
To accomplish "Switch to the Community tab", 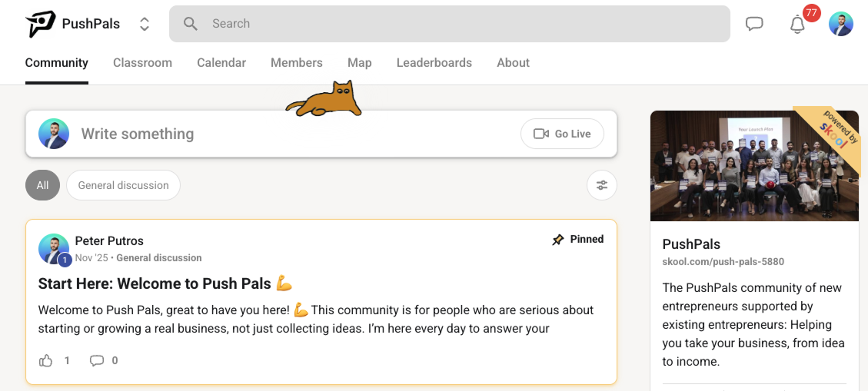I will (x=56, y=62).
